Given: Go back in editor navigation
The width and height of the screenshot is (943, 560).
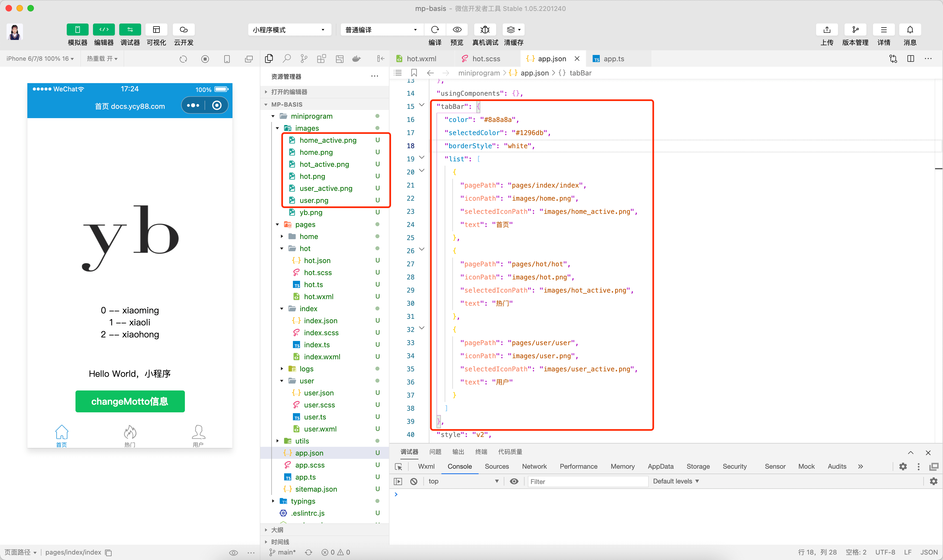Looking at the screenshot, I should (430, 73).
